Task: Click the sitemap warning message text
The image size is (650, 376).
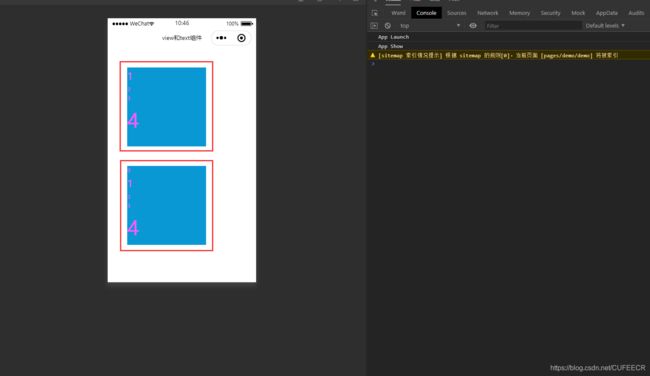Action: [x=498, y=56]
